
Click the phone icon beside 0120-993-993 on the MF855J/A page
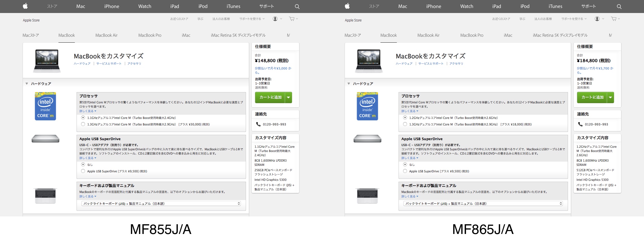[x=258, y=124]
